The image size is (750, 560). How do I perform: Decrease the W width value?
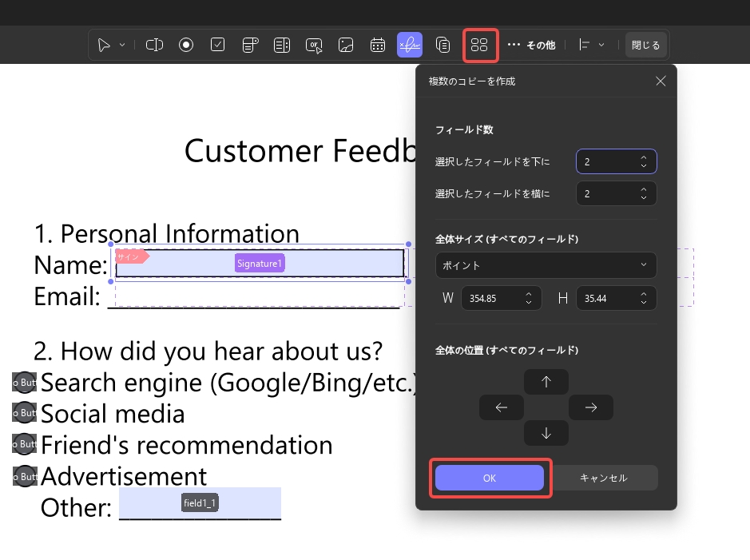click(x=529, y=302)
